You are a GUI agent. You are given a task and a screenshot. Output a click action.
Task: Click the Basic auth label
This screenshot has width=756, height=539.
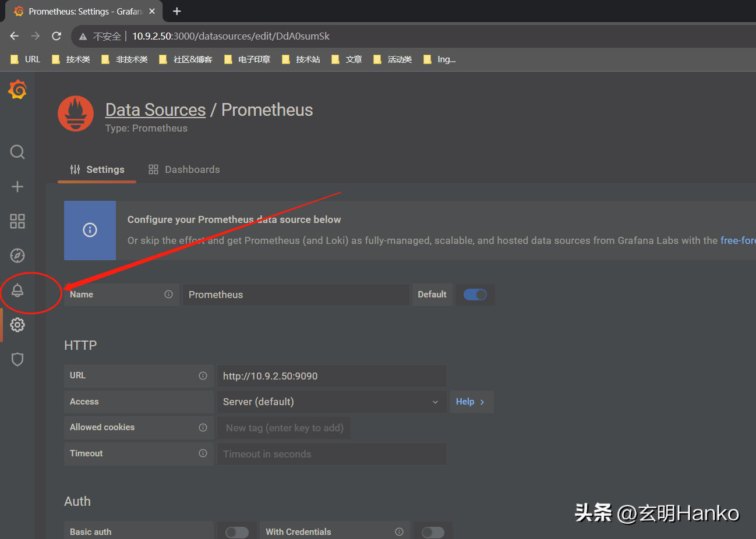coord(90,532)
